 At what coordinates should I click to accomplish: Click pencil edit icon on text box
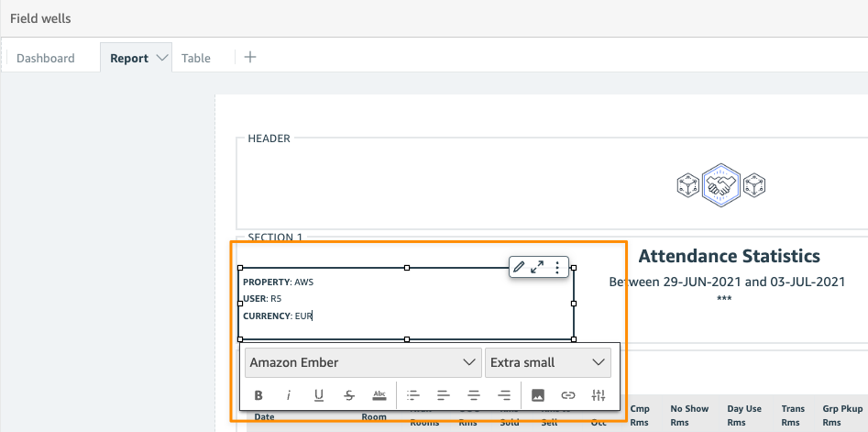[x=519, y=267]
